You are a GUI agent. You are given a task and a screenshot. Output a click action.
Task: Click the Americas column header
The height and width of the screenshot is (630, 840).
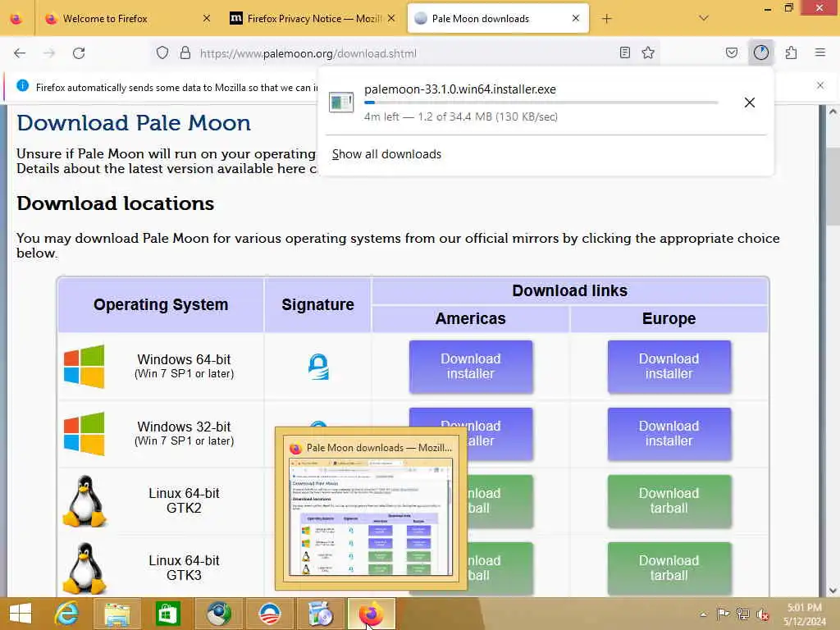[x=470, y=318]
